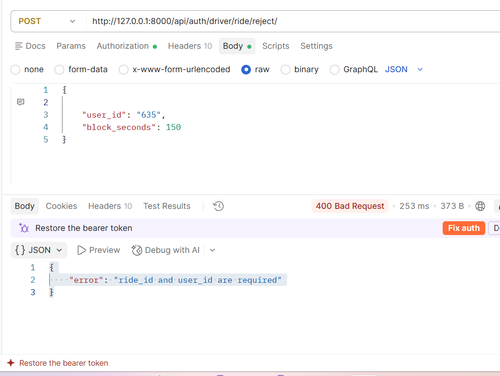Open the response JSON format dropdown
500x376 pixels.
pos(39,250)
